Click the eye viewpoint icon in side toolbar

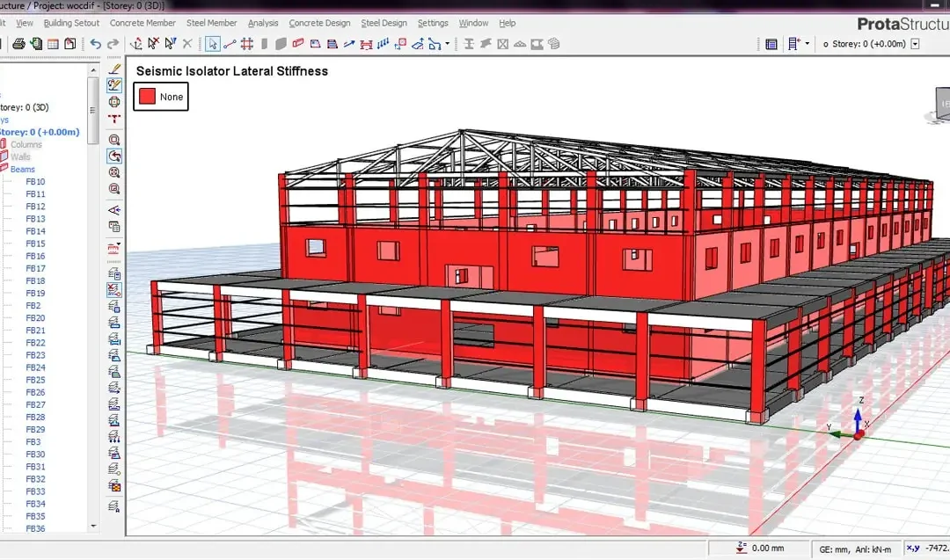click(x=113, y=210)
